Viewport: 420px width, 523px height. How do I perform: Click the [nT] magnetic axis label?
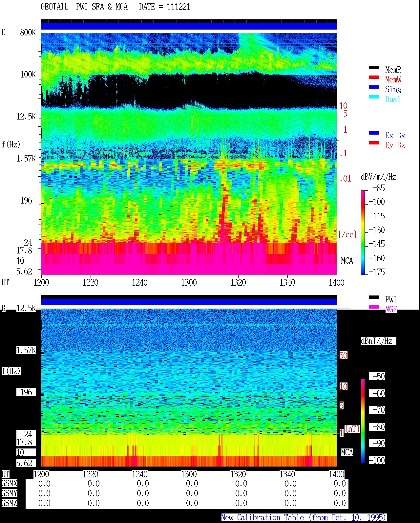pyautogui.click(x=352, y=429)
